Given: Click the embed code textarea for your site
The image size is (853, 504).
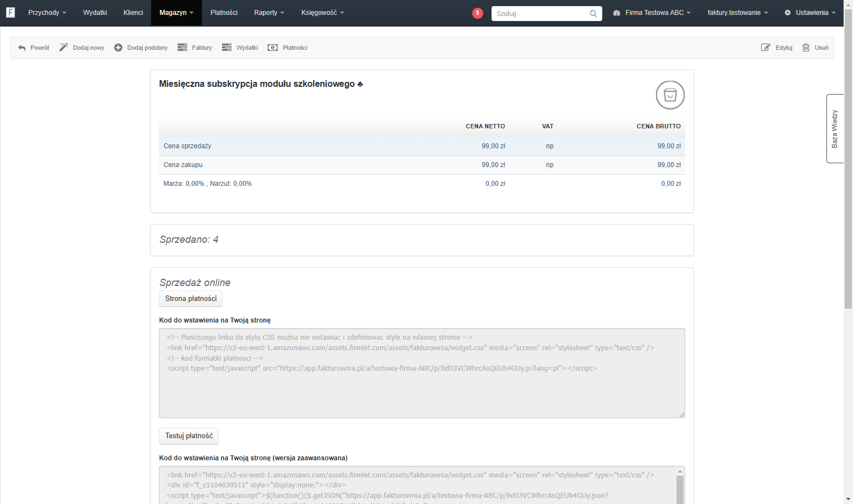Looking at the screenshot, I should pos(422,373).
